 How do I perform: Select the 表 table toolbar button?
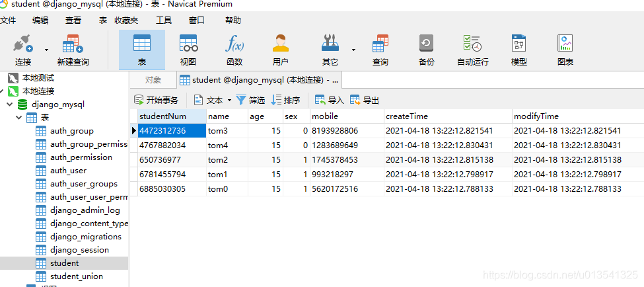[142, 50]
